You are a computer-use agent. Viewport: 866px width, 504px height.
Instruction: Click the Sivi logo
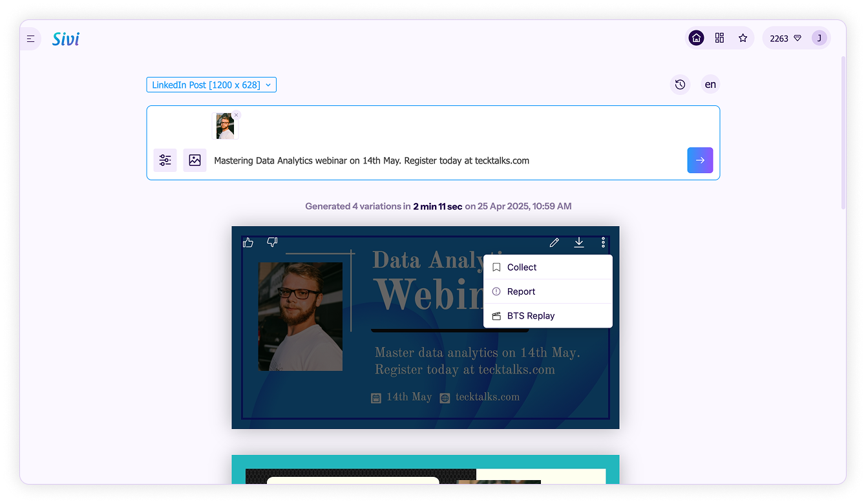point(66,39)
